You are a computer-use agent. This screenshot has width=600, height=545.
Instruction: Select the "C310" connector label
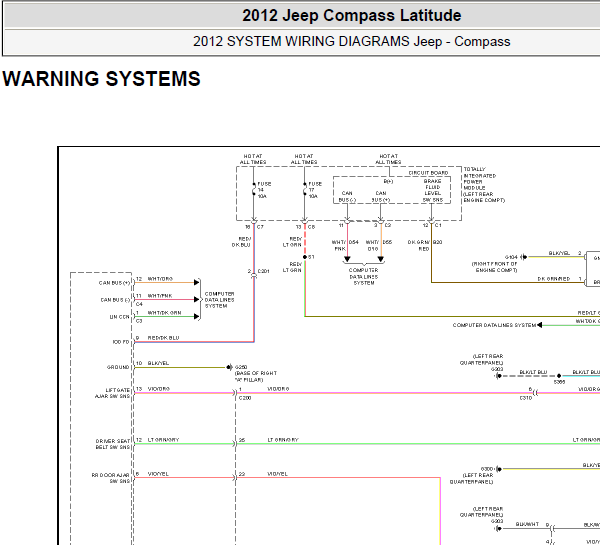526,398
